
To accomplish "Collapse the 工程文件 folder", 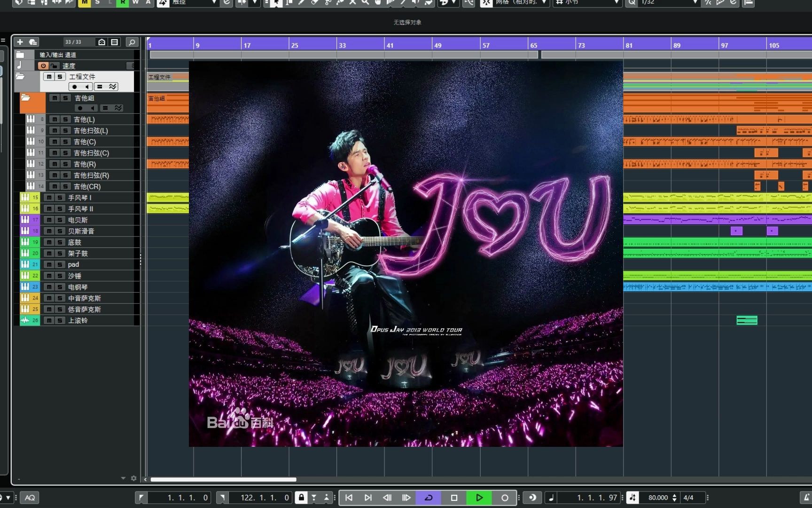I will point(20,76).
